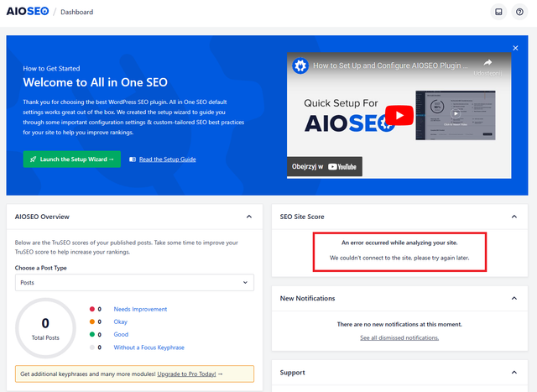The width and height of the screenshot is (537, 392).
Task: Close the welcome banner
Action: (x=515, y=48)
